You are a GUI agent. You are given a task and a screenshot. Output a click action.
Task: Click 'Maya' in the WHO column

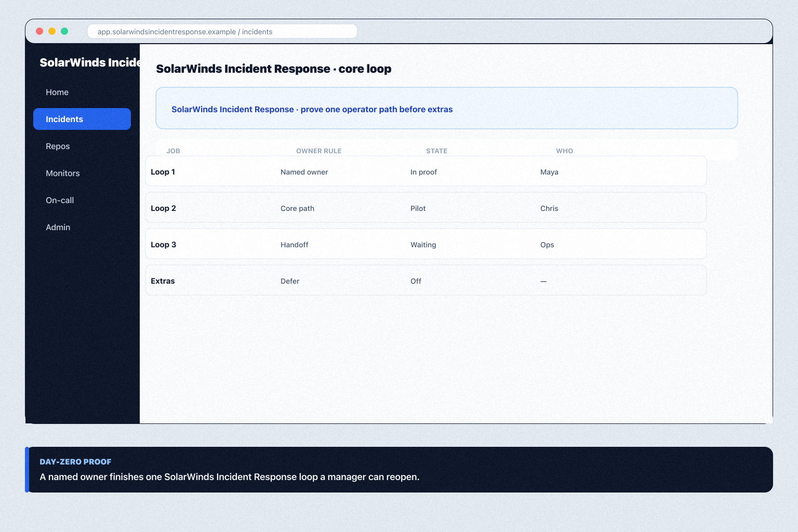pyautogui.click(x=549, y=172)
